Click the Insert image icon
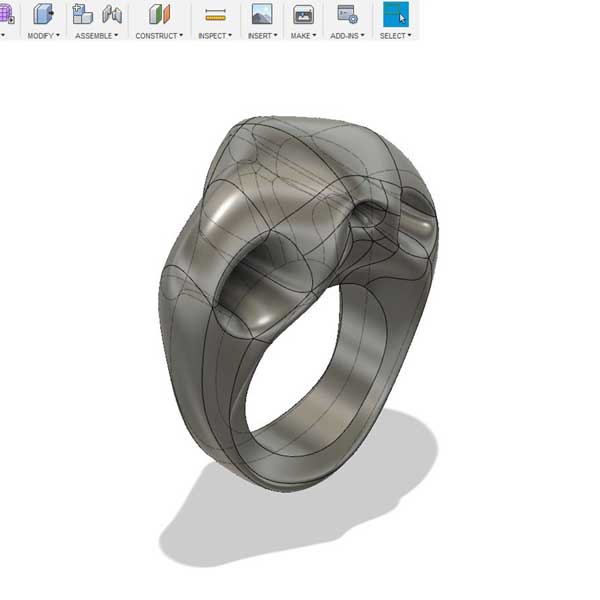This screenshot has height=600, width=600. point(262,14)
